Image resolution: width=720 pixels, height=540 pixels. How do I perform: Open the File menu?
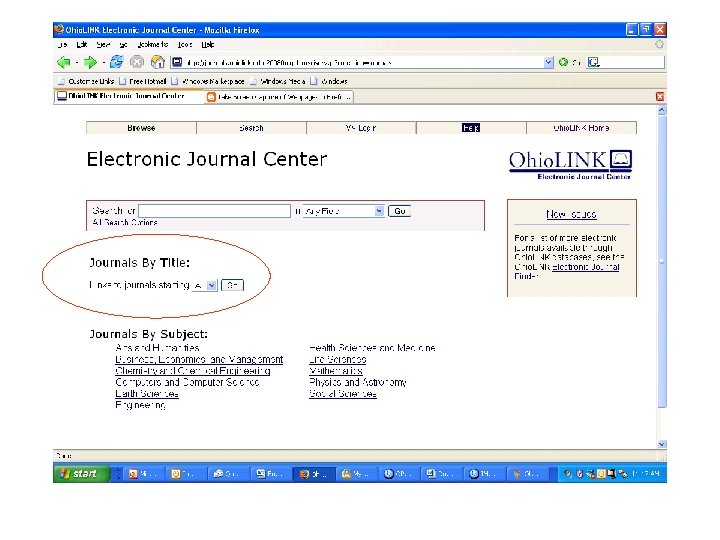click(62, 45)
